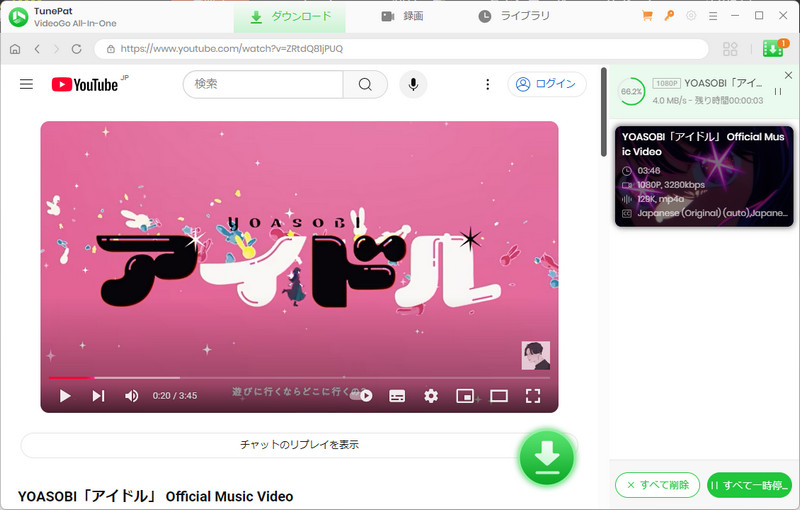Screen dimensions: 800x510
Task: Open the settings gear in title bar
Action: [691, 16]
